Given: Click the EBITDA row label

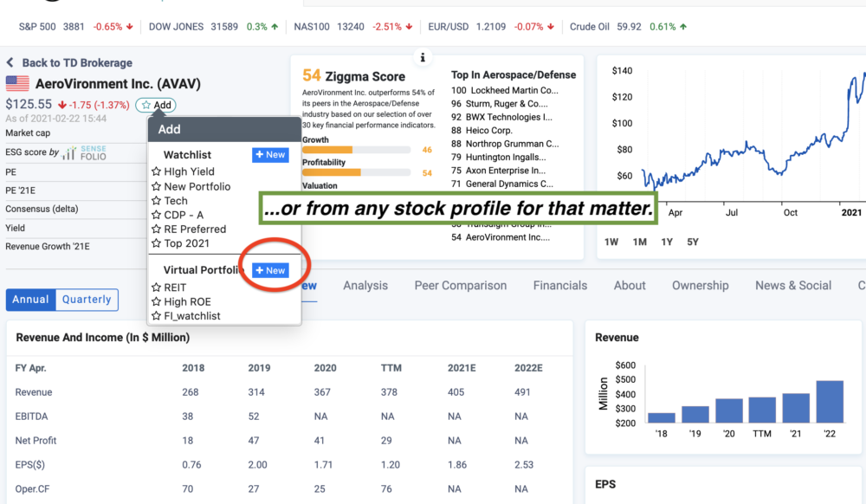Looking at the screenshot, I should (x=31, y=417).
